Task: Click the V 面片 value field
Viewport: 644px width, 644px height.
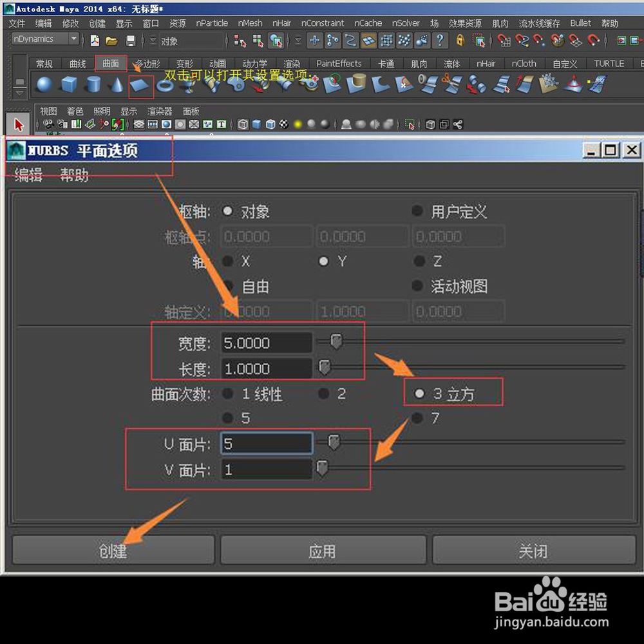Action: pos(267,469)
